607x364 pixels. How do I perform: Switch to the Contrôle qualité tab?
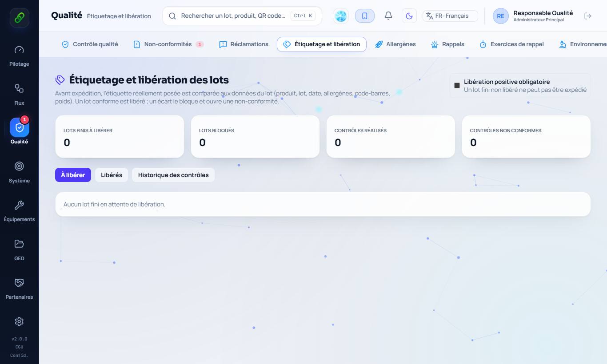[x=90, y=44]
